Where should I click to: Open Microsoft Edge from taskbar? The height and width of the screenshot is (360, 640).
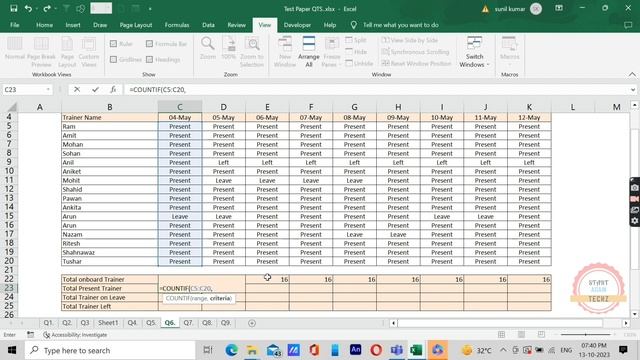(x=231, y=350)
